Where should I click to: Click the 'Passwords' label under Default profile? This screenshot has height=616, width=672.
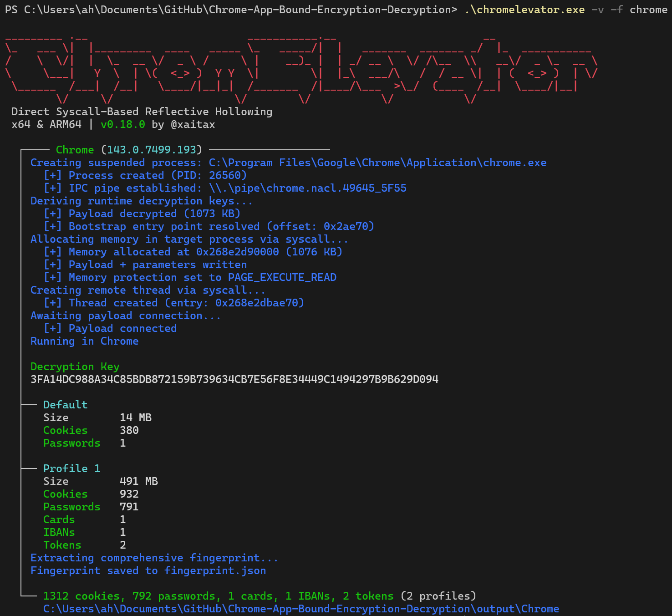tap(72, 443)
